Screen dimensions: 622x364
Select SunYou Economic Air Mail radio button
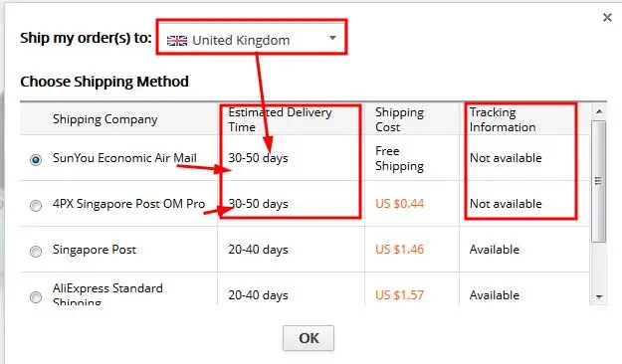pyautogui.click(x=36, y=159)
